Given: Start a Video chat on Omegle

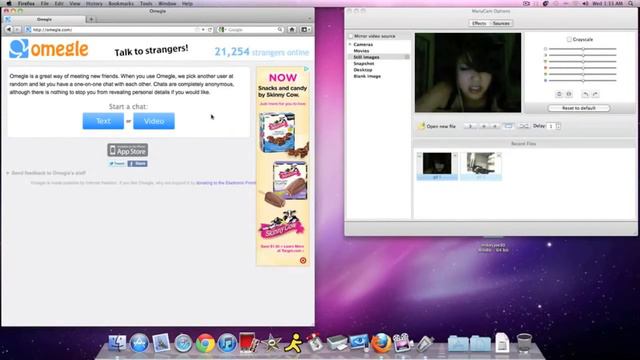Looking at the screenshot, I should point(154,121).
